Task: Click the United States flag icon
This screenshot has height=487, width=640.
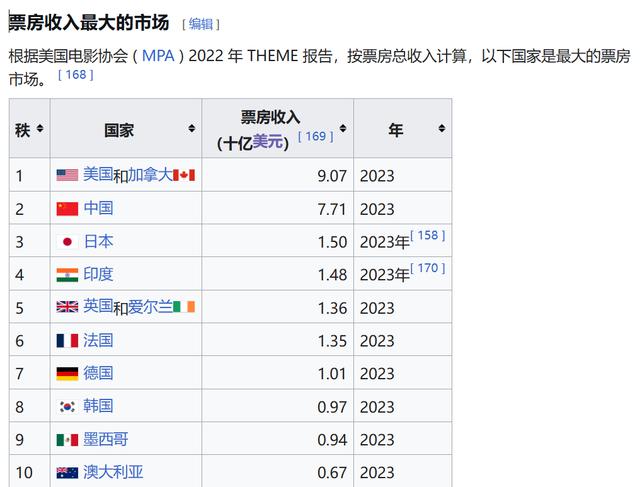Action: (67, 175)
